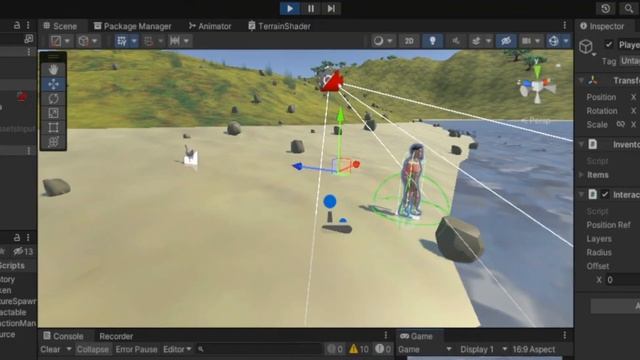Clear the console log
The height and width of the screenshot is (360, 640).
point(50,349)
